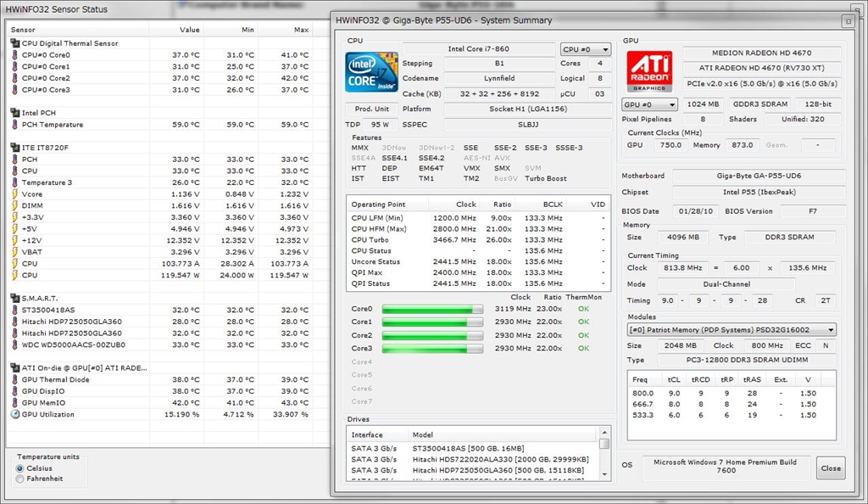Click the ITE IT8720F sensor group icon
This screenshot has width=868, height=504.
tap(14, 148)
